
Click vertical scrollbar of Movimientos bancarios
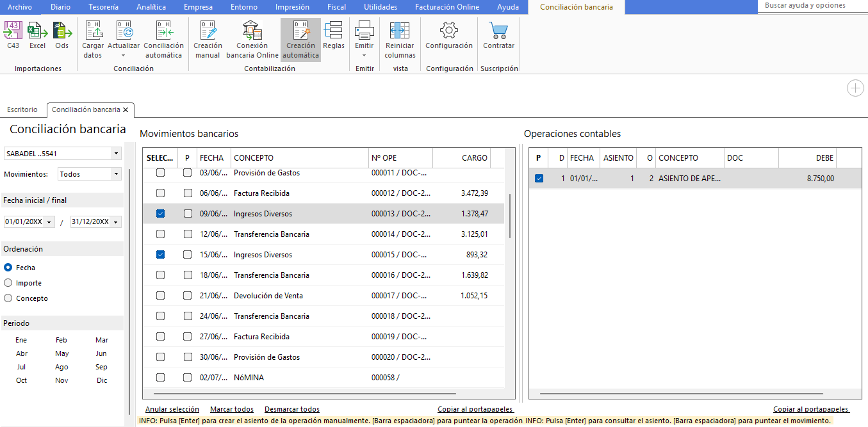click(x=510, y=216)
